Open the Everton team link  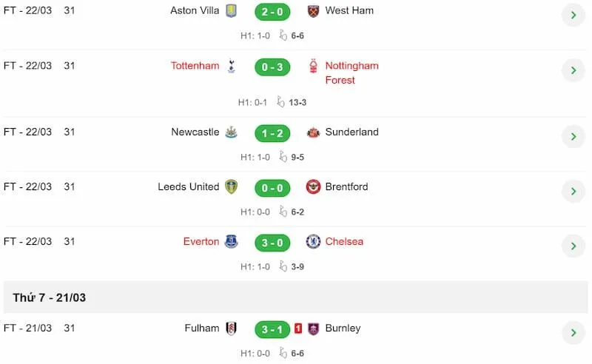(x=201, y=242)
